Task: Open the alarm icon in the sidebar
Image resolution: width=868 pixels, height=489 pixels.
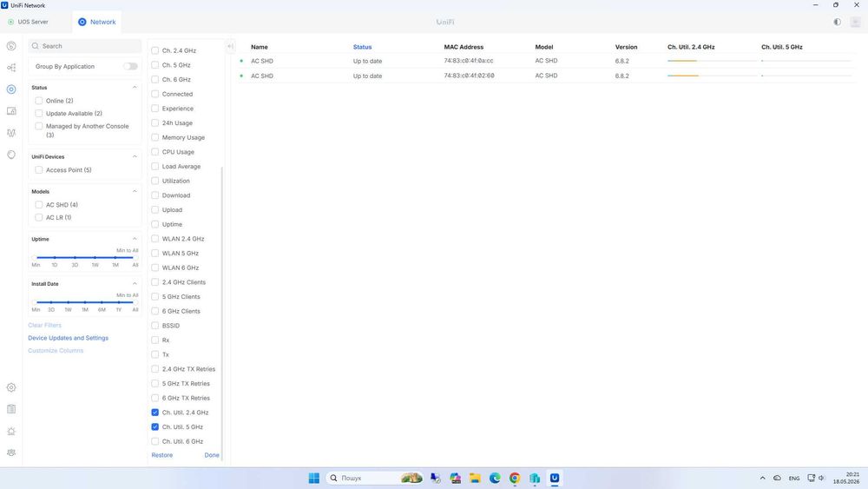Action: (11, 431)
